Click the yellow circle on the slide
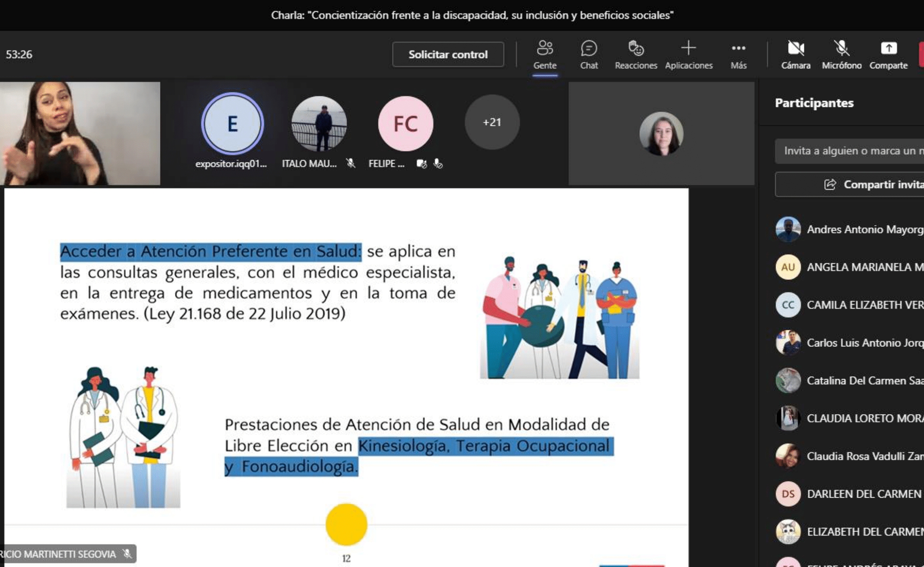 coord(346,524)
